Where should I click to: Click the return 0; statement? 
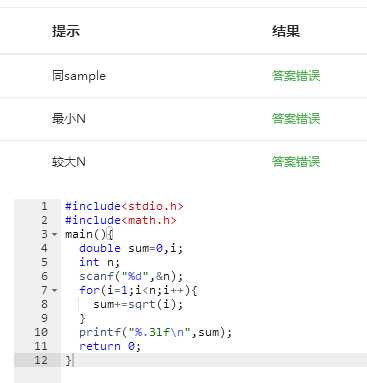coord(110,347)
